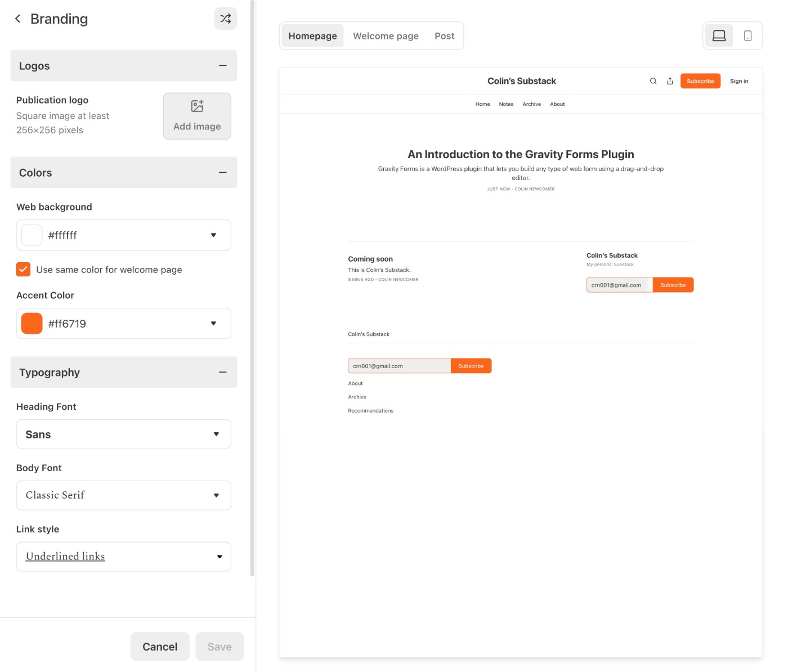Click the #ff6719 hex value text
Viewport: 788px width, 672px height.
coord(67,324)
